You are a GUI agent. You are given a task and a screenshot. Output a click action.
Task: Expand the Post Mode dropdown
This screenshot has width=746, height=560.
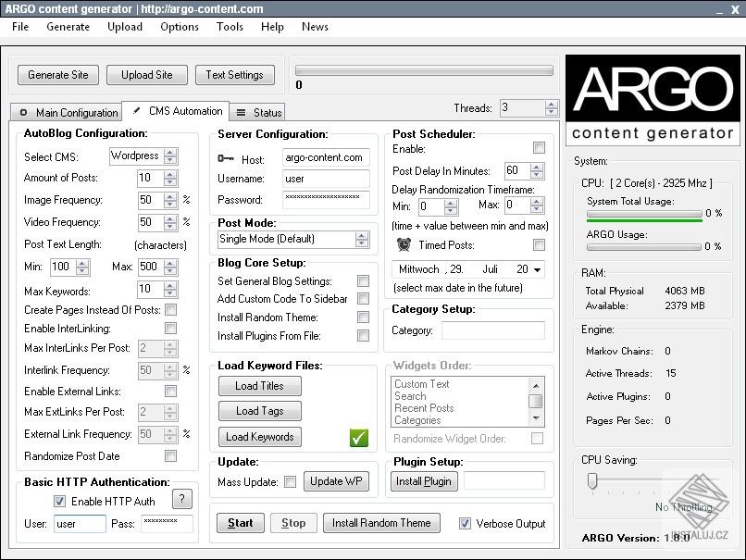359,239
